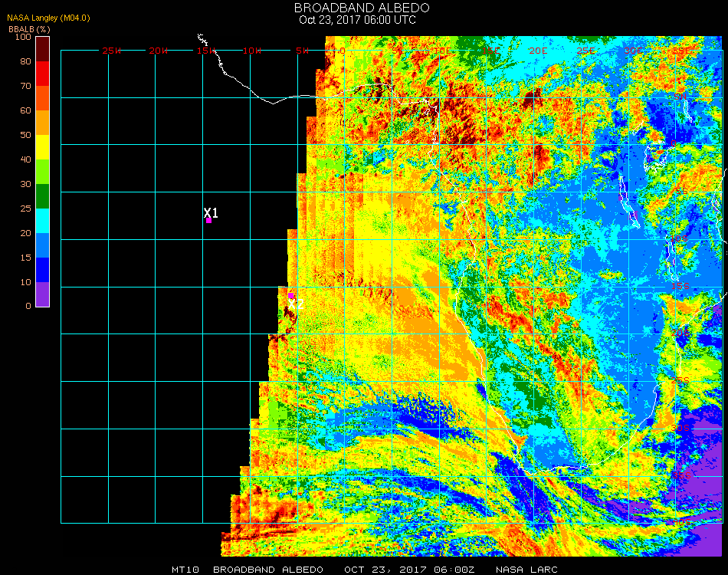Click the 'BBALB (%)' legend heading
The image size is (728, 575).
(29, 29)
